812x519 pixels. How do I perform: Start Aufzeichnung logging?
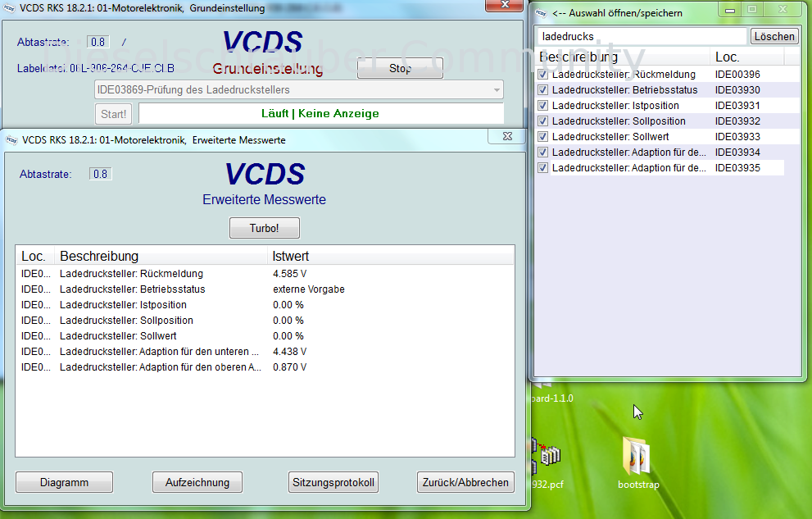click(197, 482)
